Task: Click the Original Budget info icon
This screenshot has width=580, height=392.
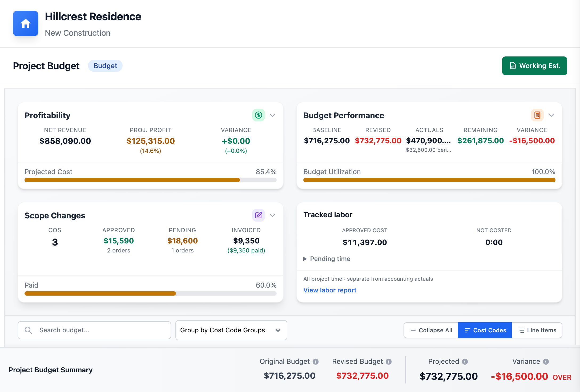Action: 316,362
